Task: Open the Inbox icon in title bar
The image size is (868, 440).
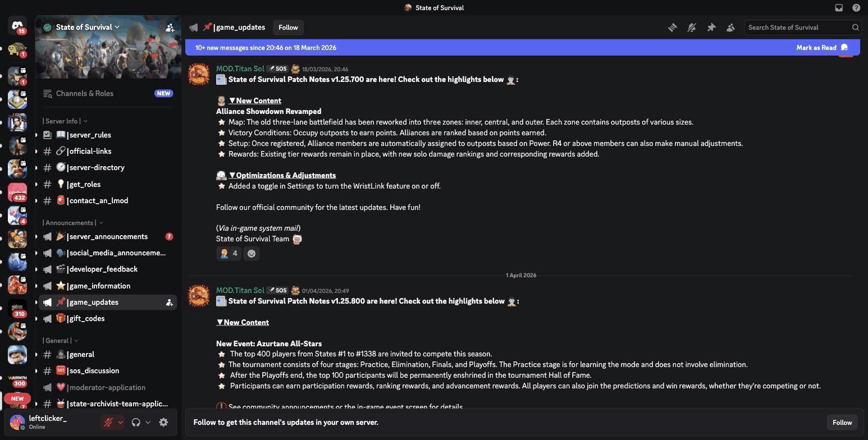Action: point(839,8)
